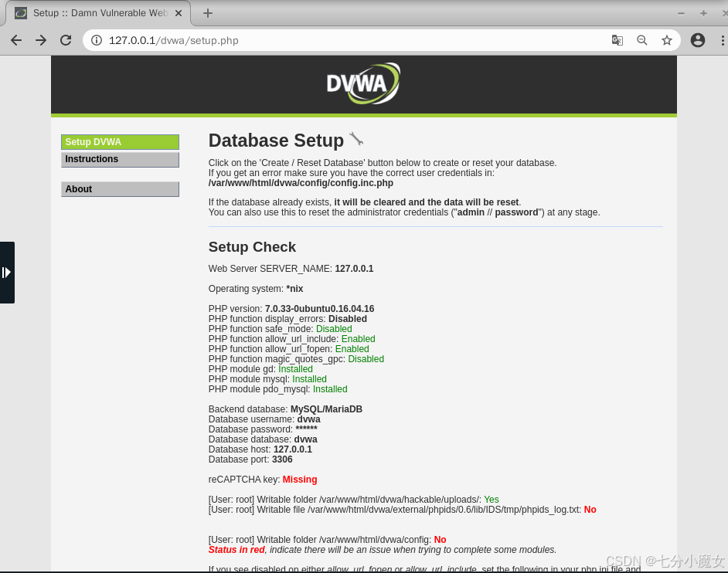Open the About menu item

pos(120,189)
